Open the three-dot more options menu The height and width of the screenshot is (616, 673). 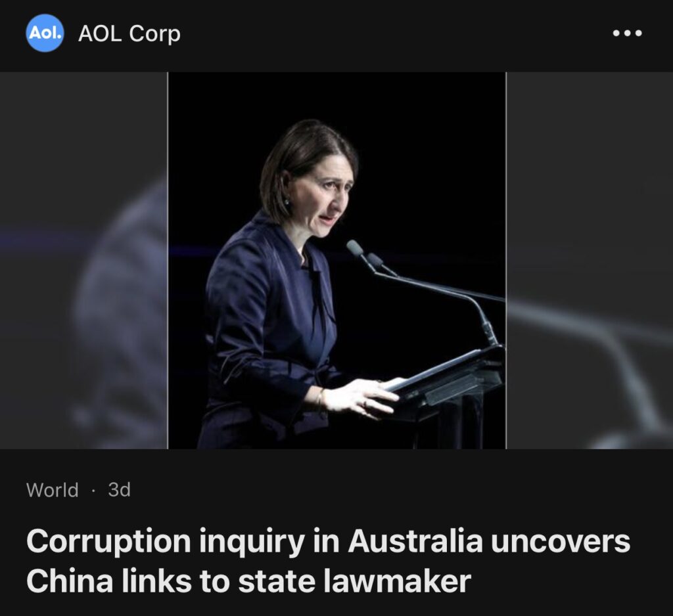pyautogui.click(x=627, y=33)
